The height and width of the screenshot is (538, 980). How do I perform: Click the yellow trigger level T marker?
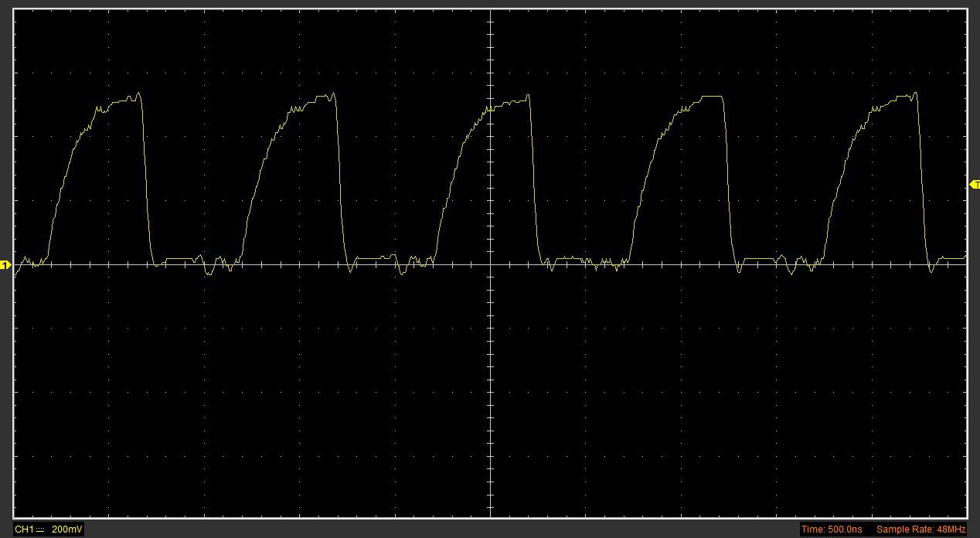[x=975, y=185]
